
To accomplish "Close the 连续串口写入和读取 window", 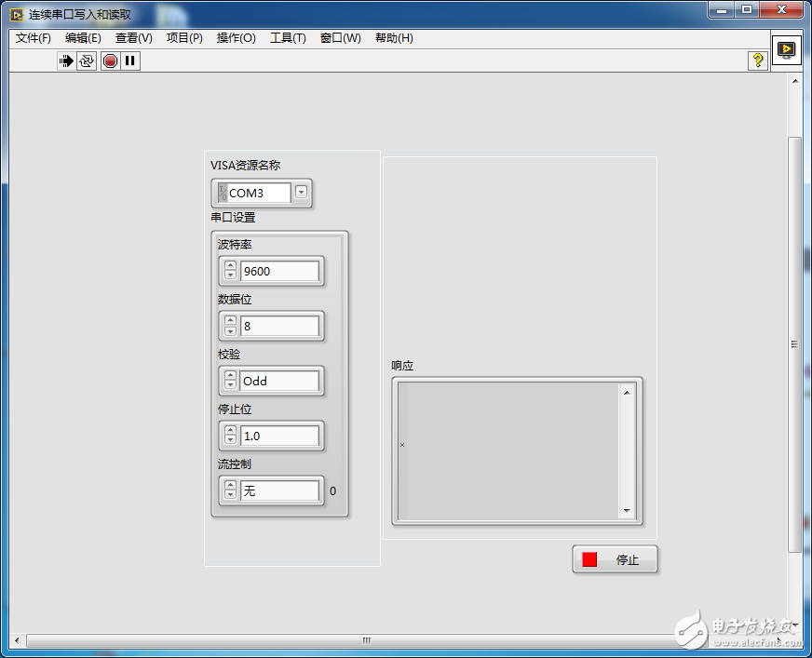I will (x=782, y=10).
